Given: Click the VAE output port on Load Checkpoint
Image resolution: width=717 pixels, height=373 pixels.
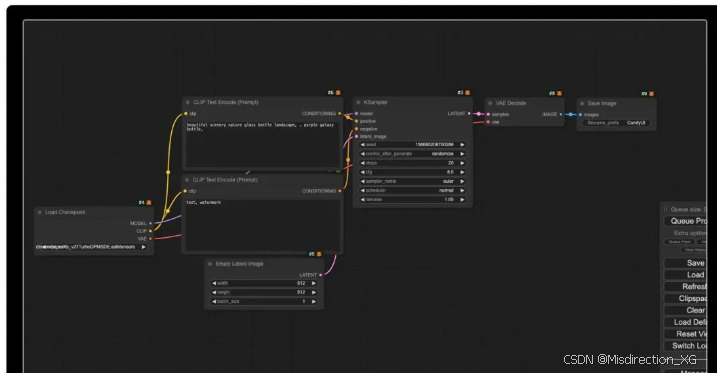Looking at the screenshot, I should click(x=150, y=239).
